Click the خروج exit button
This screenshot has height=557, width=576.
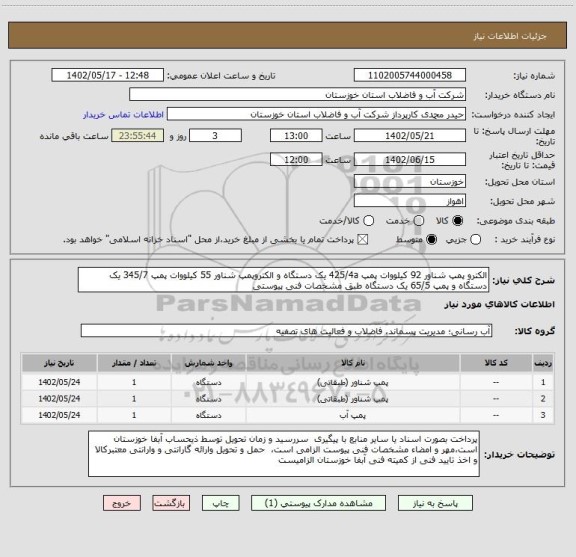tap(122, 503)
